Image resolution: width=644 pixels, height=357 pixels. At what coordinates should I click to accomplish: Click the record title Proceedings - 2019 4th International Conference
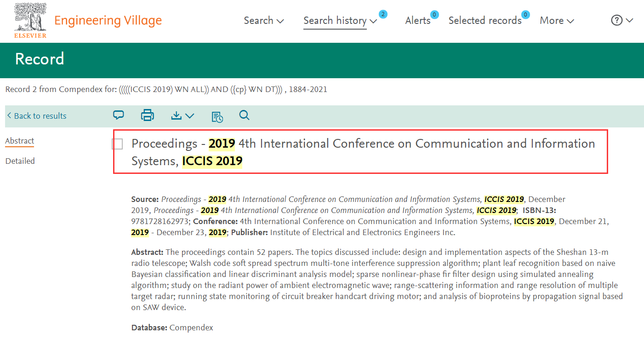[x=363, y=152]
